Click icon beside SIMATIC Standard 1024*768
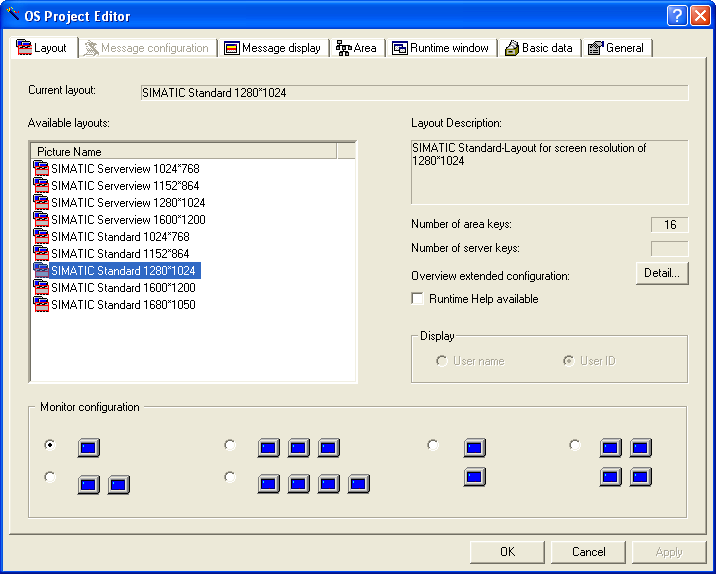 coord(41,236)
